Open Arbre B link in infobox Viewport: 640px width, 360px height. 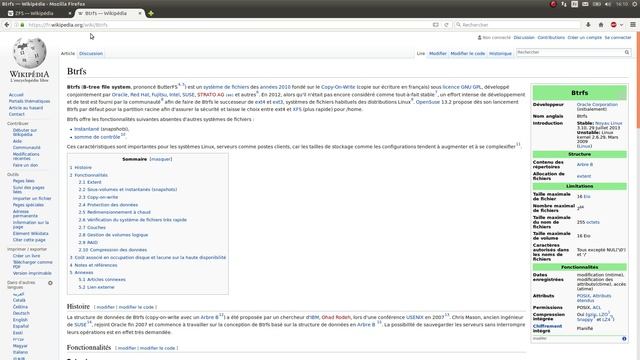(x=584, y=164)
